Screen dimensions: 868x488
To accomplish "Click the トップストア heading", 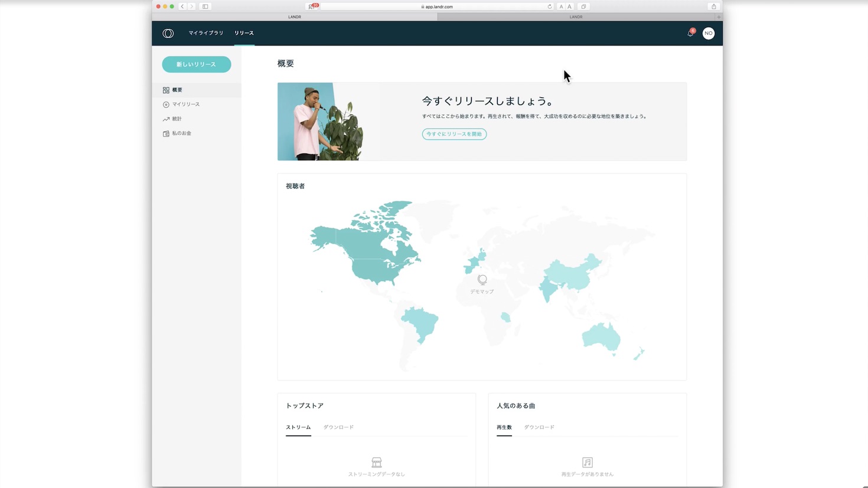I will point(305,406).
